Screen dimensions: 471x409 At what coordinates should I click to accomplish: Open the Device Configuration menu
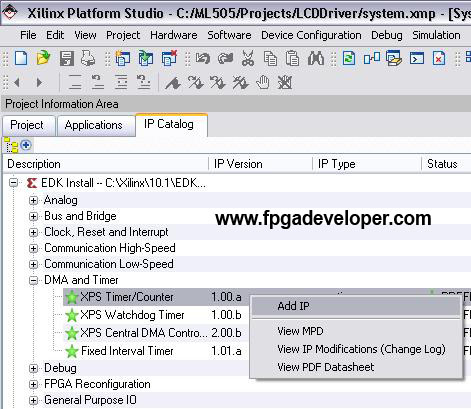click(x=311, y=35)
